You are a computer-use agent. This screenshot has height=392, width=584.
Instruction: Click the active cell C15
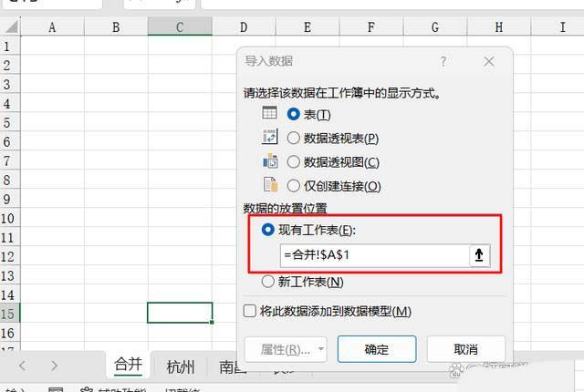(180, 313)
